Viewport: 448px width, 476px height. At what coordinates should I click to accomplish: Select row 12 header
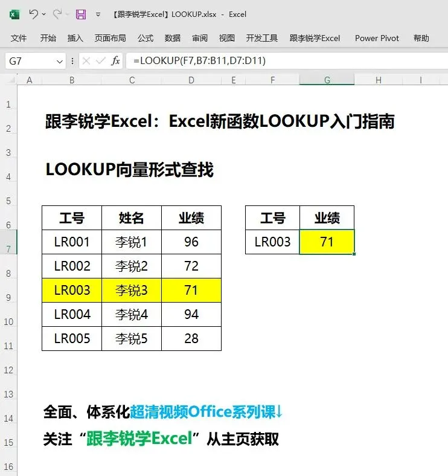(8, 363)
